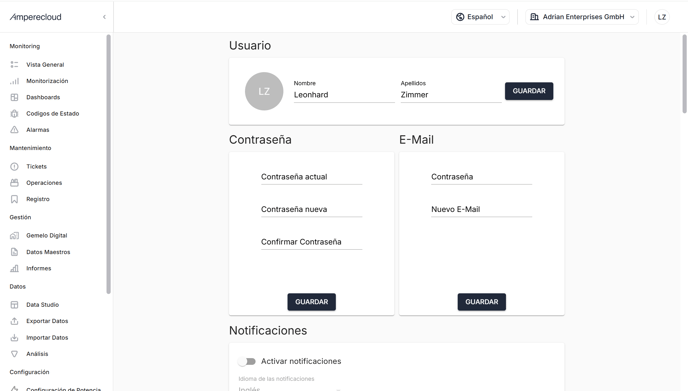
Task: Open the LZ user avatar menu
Action: [662, 17]
